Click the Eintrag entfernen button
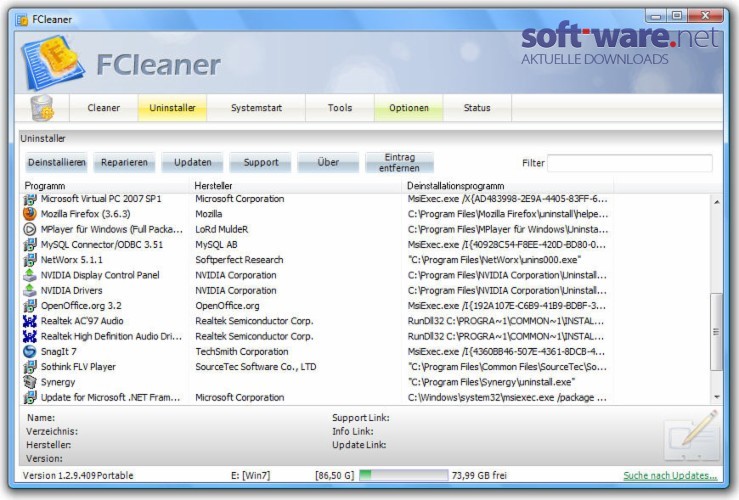 point(399,163)
